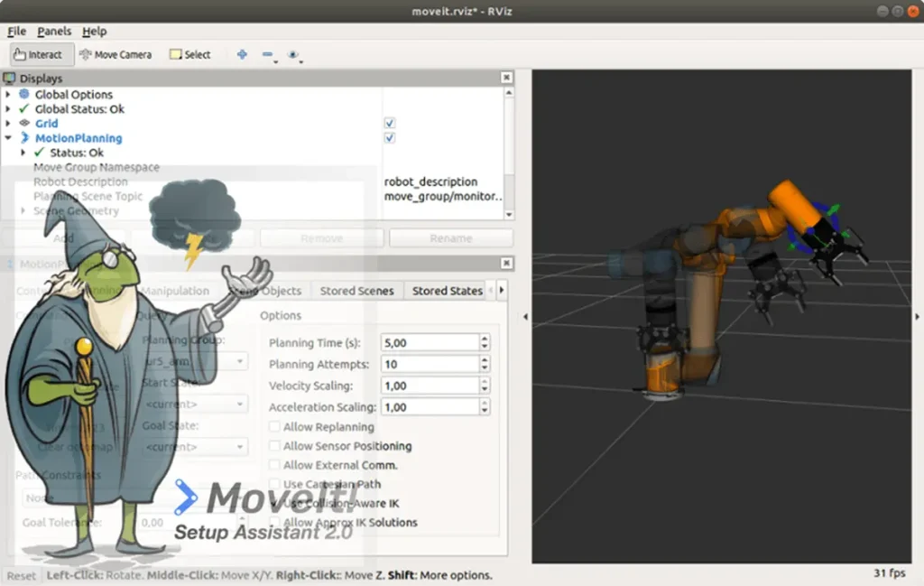The width and height of the screenshot is (924, 586).
Task: Select the Move Camera tool
Action: click(x=115, y=54)
